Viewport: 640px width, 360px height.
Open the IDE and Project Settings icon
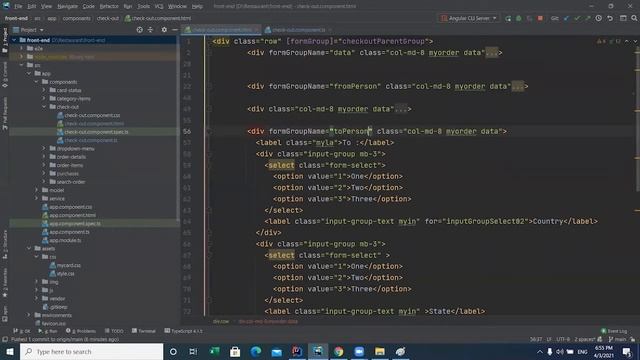point(623,18)
